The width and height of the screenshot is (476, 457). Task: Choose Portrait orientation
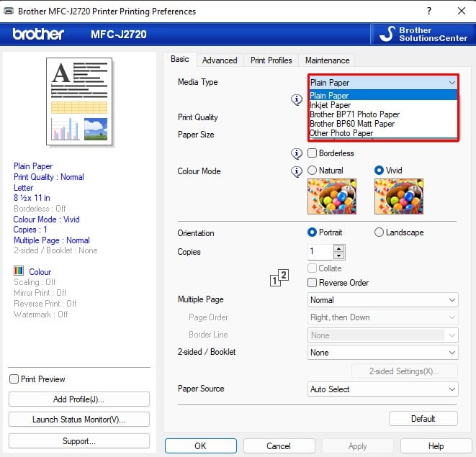click(x=312, y=232)
